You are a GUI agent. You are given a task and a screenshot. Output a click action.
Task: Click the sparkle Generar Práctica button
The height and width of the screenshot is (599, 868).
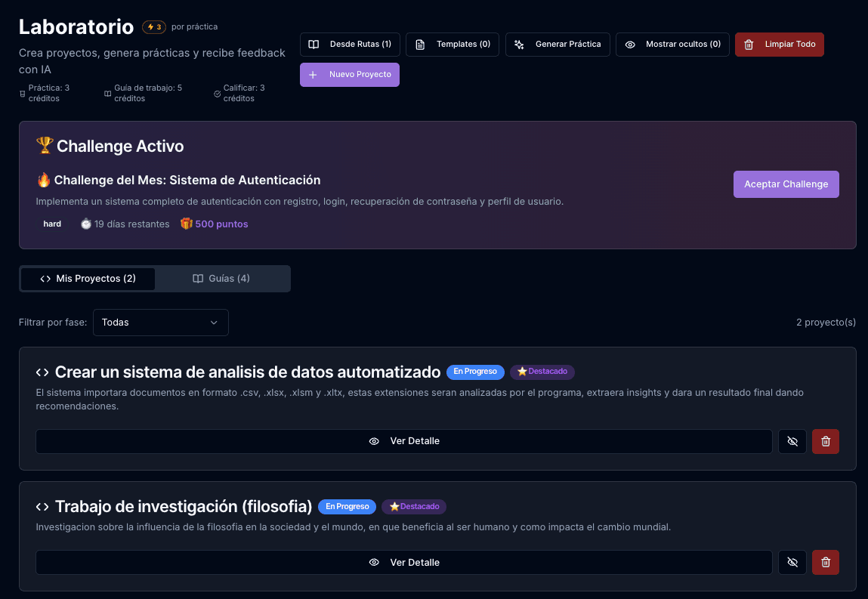tap(558, 45)
